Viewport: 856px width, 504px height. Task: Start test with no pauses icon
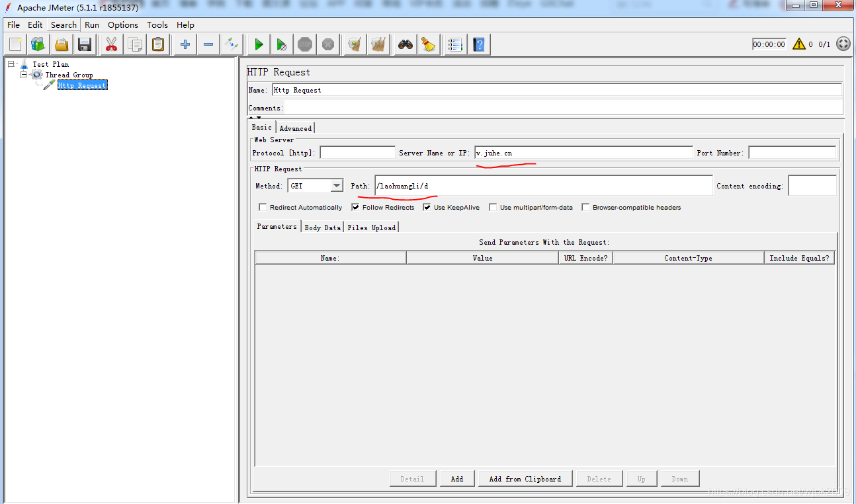[x=282, y=44]
